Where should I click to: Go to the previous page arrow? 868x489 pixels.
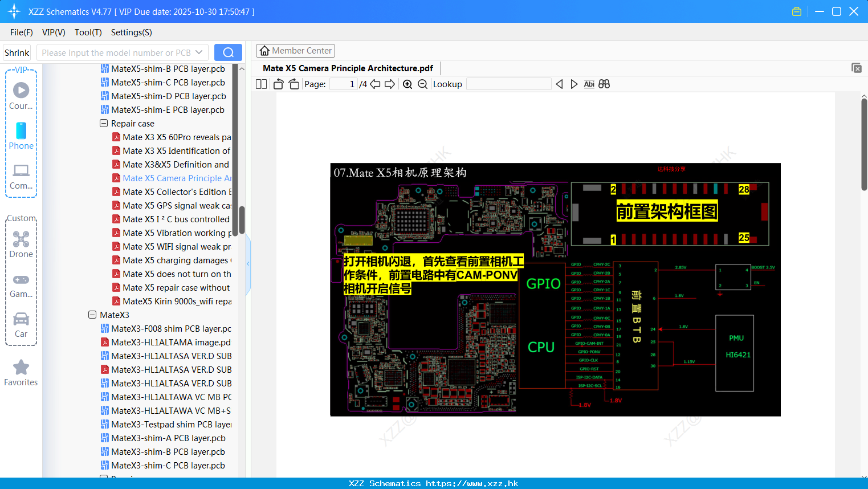[375, 84]
